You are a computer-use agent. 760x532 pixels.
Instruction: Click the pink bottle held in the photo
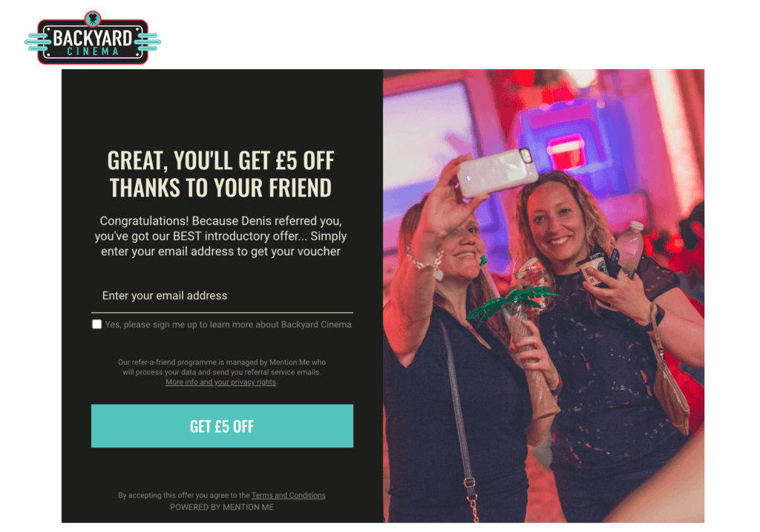point(629,249)
